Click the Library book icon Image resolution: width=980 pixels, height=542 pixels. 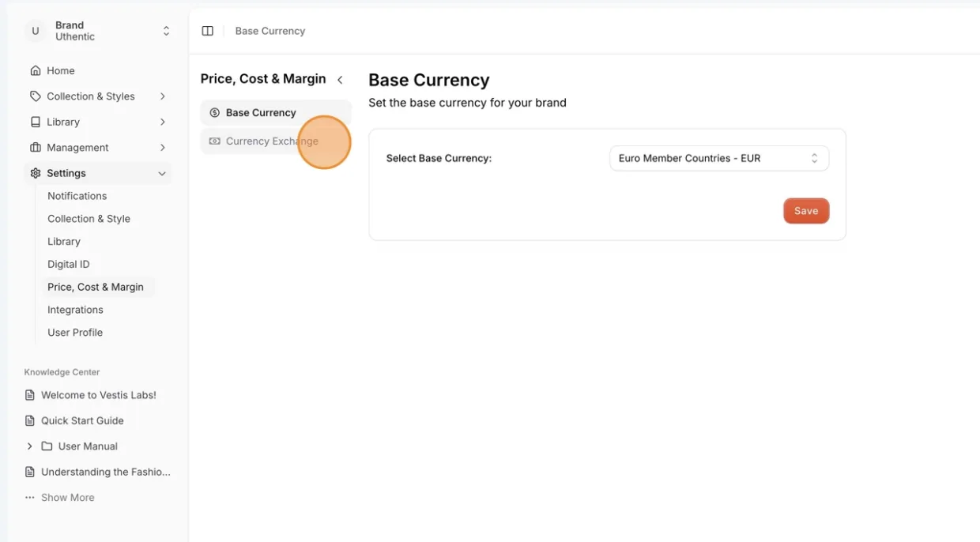[x=36, y=122]
